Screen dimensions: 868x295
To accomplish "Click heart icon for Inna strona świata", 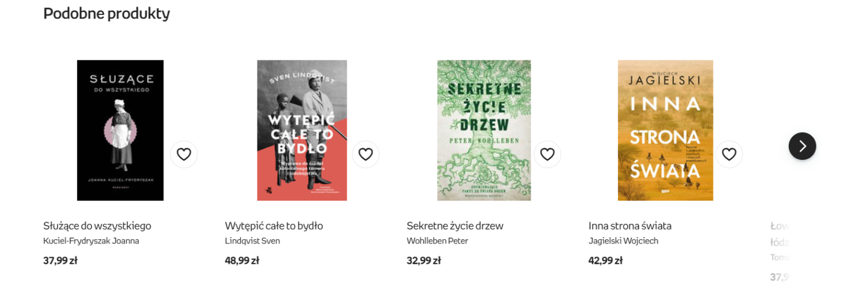I will point(729,154).
